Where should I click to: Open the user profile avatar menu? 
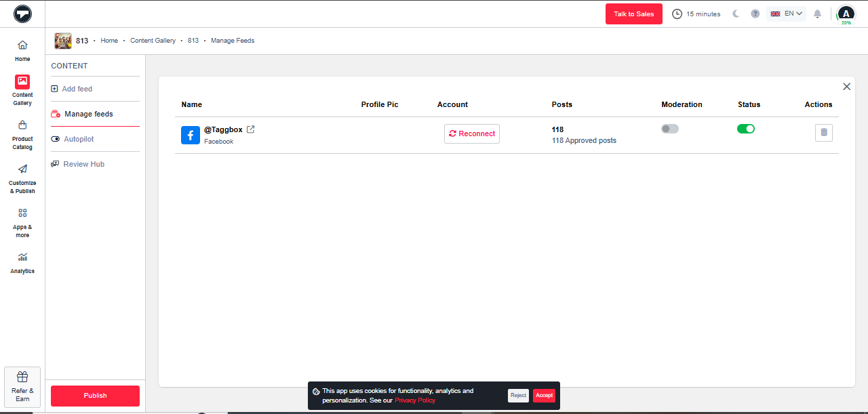coord(846,14)
